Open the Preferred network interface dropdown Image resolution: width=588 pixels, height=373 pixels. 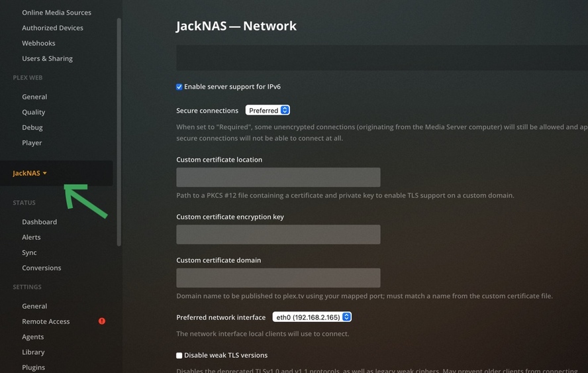click(312, 317)
